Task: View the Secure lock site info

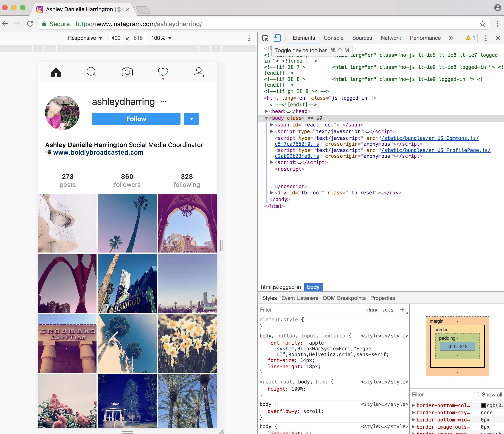Action: point(56,24)
